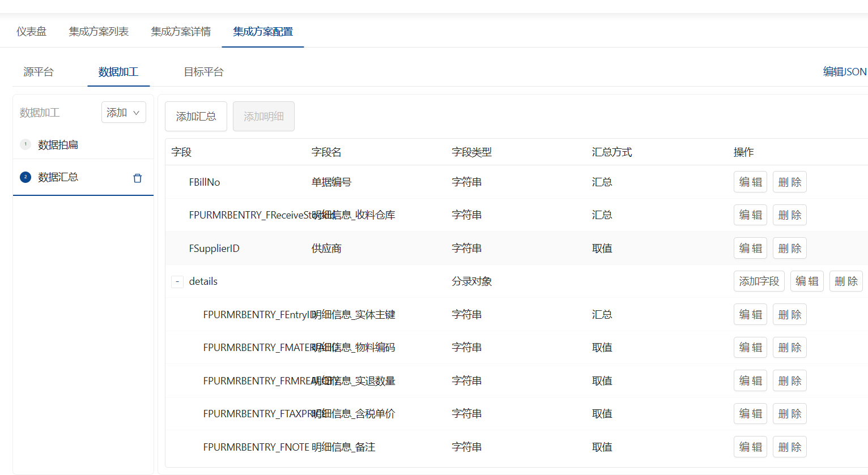Open the 集成方案列表 tab
The height and width of the screenshot is (475, 868).
(99, 32)
